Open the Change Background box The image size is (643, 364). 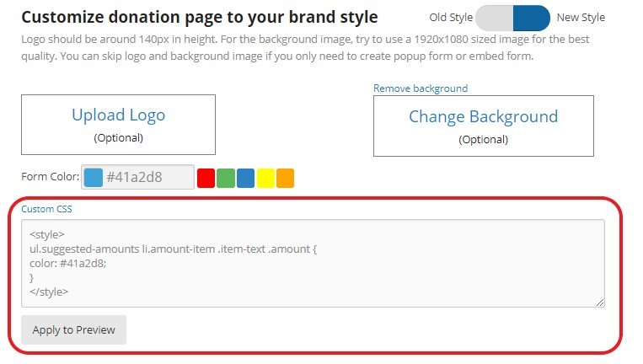pos(483,126)
